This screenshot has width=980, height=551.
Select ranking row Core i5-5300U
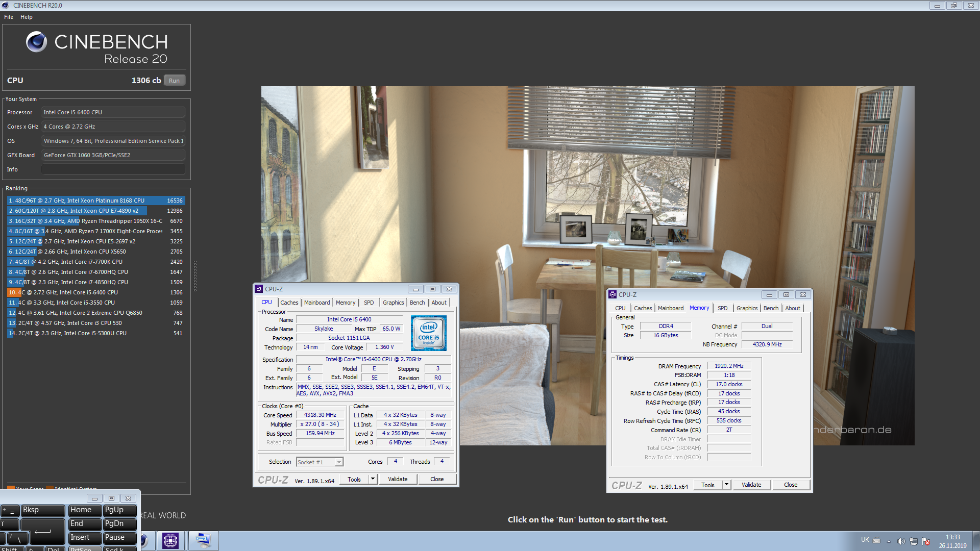click(96, 333)
